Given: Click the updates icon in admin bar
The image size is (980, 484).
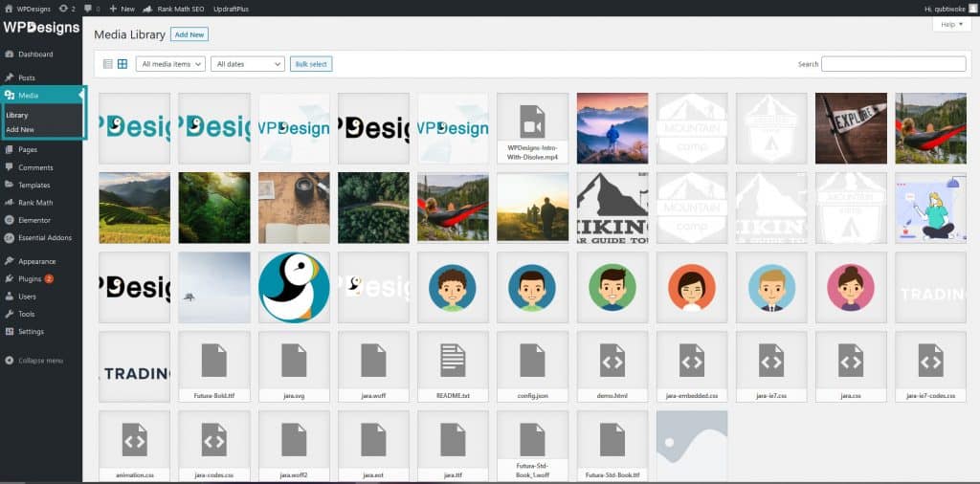Looking at the screenshot, I should point(66,8).
